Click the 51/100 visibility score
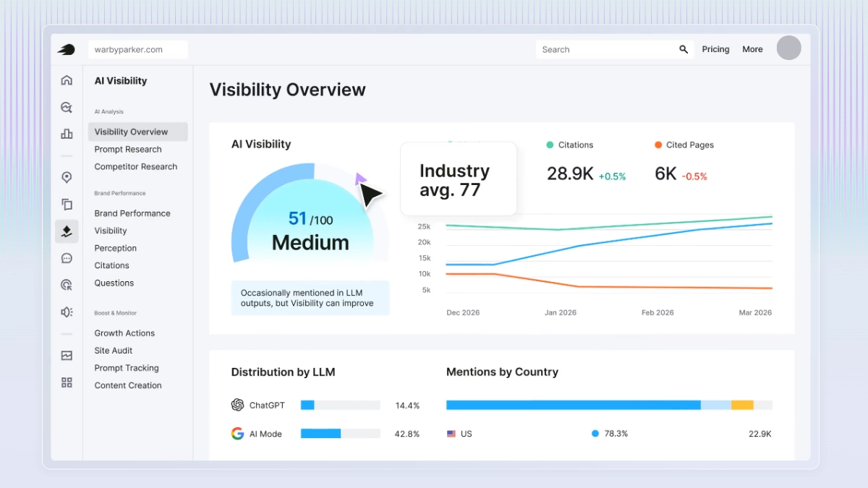The width and height of the screenshot is (868, 488). (x=310, y=218)
